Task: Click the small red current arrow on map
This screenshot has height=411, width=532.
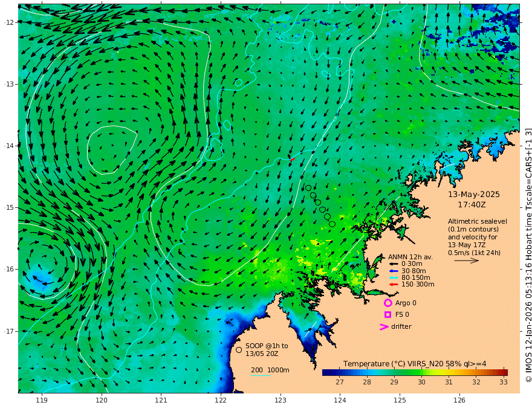Action: tap(293, 159)
